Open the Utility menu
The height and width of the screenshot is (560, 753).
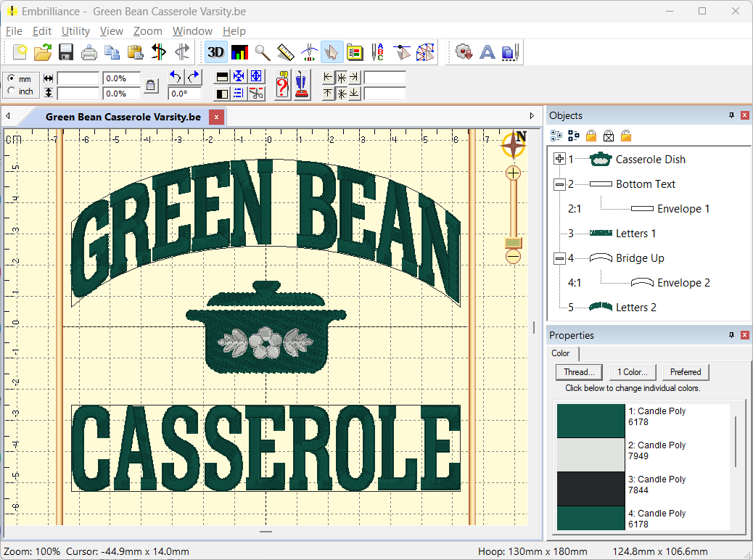[75, 31]
